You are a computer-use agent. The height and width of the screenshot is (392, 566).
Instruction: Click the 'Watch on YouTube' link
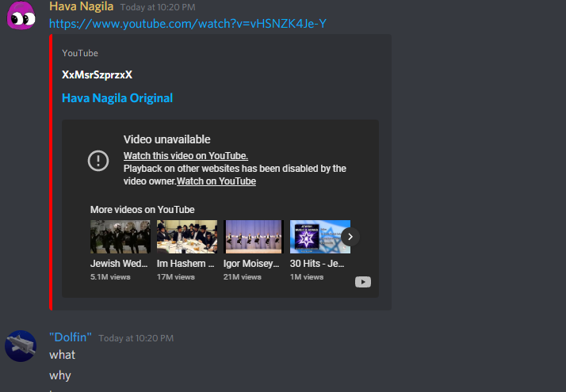[216, 181]
